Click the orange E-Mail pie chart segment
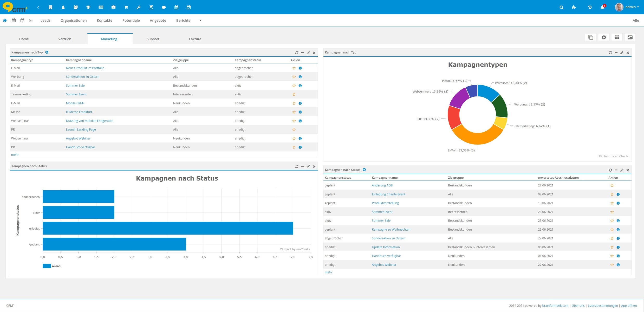This screenshot has width=644, height=312. 478,138
